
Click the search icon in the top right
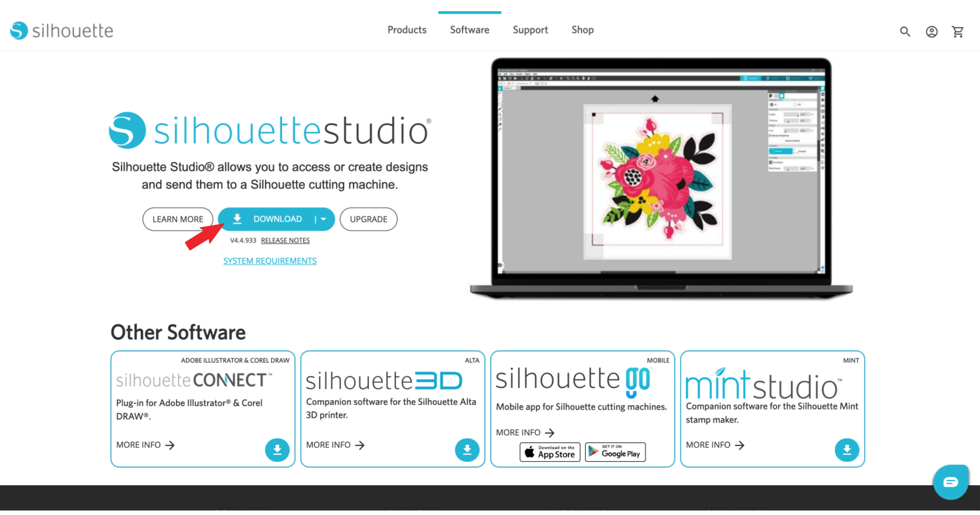[x=904, y=31]
